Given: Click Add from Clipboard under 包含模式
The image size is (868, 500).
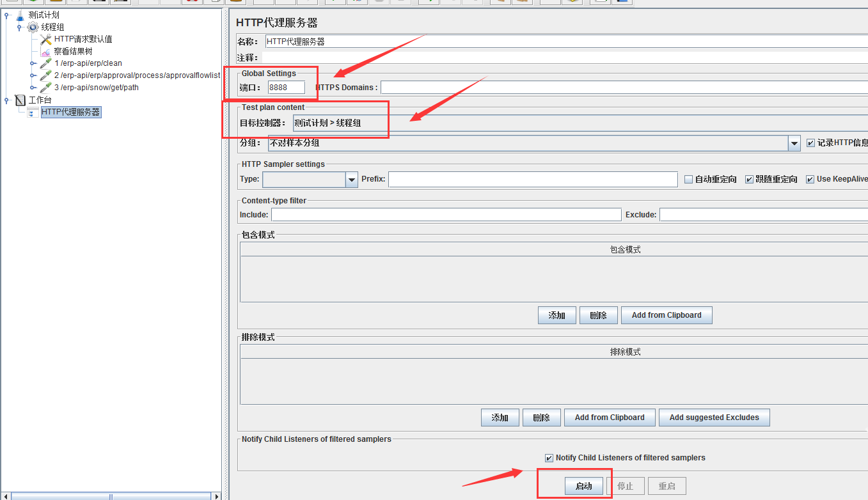Looking at the screenshot, I should click(667, 315).
